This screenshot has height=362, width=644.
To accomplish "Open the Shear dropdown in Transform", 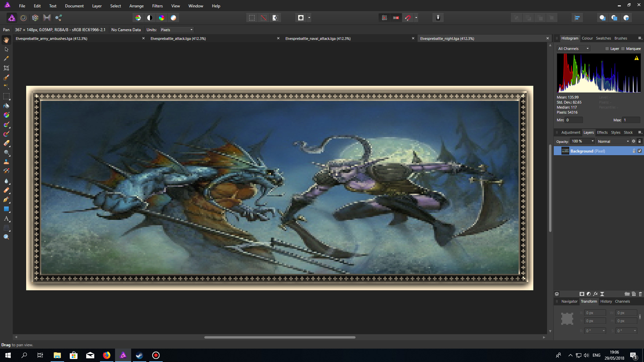I will (635, 331).
